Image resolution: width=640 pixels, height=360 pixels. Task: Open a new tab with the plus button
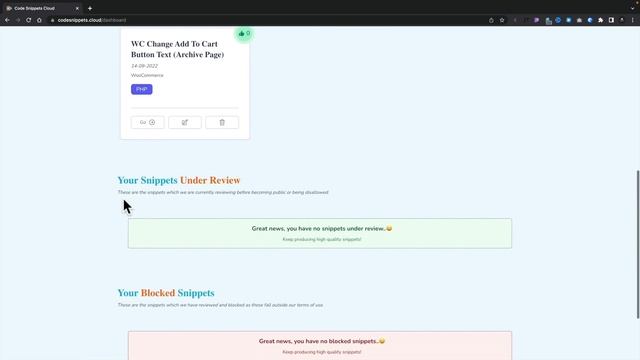coord(90,8)
